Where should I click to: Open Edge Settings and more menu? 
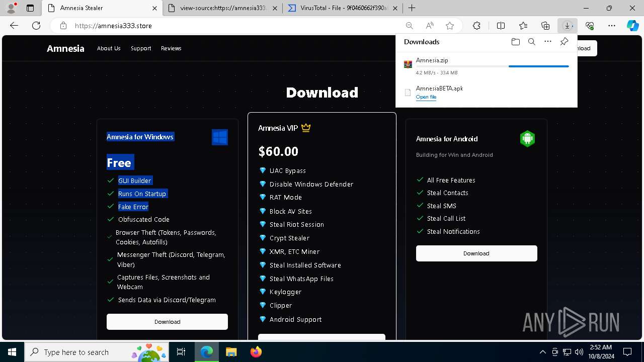(612, 26)
